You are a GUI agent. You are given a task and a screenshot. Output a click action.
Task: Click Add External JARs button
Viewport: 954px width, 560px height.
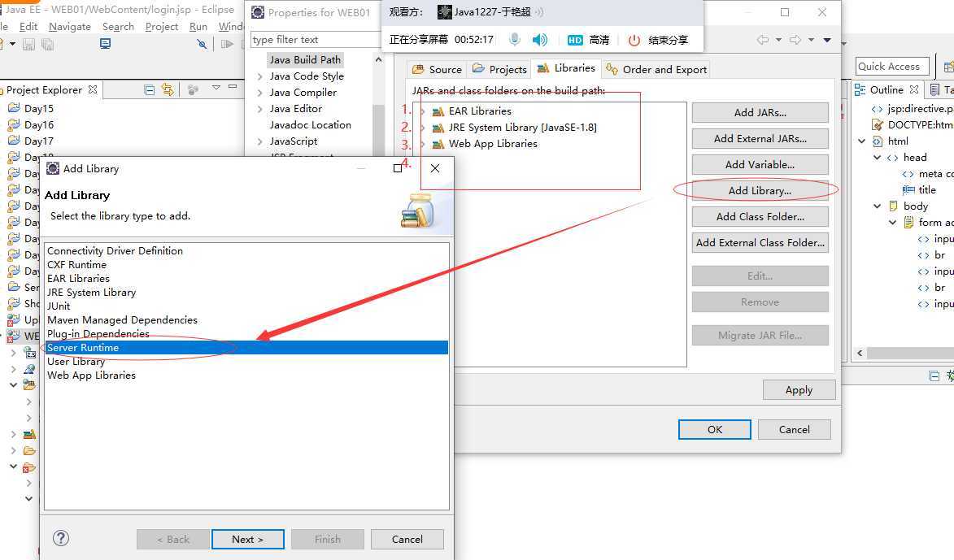click(x=760, y=139)
